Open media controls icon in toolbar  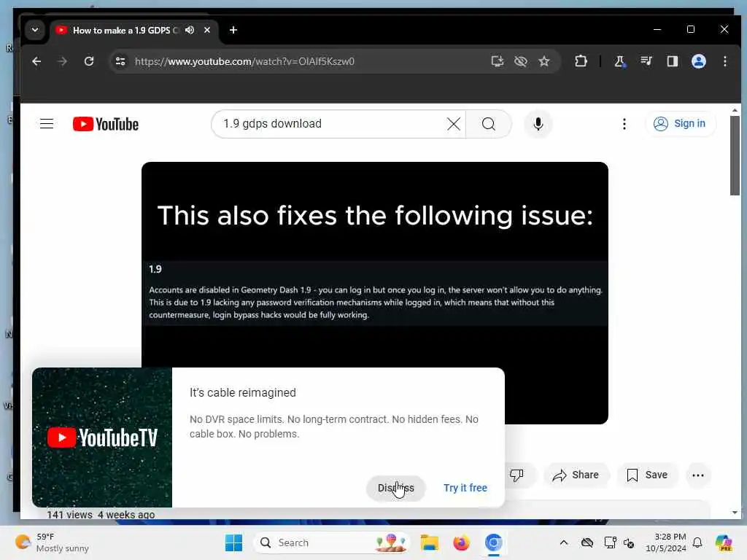tap(646, 61)
